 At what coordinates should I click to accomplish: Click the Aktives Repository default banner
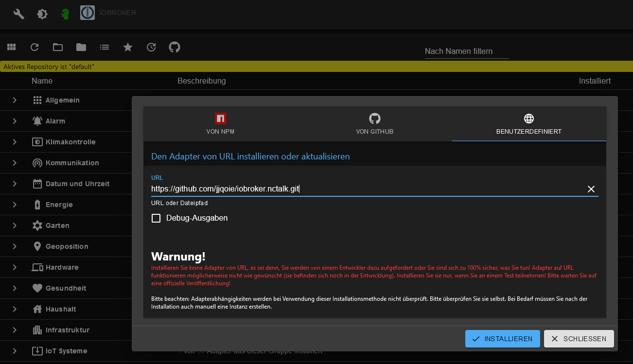pyautogui.click(x=316, y=67)
